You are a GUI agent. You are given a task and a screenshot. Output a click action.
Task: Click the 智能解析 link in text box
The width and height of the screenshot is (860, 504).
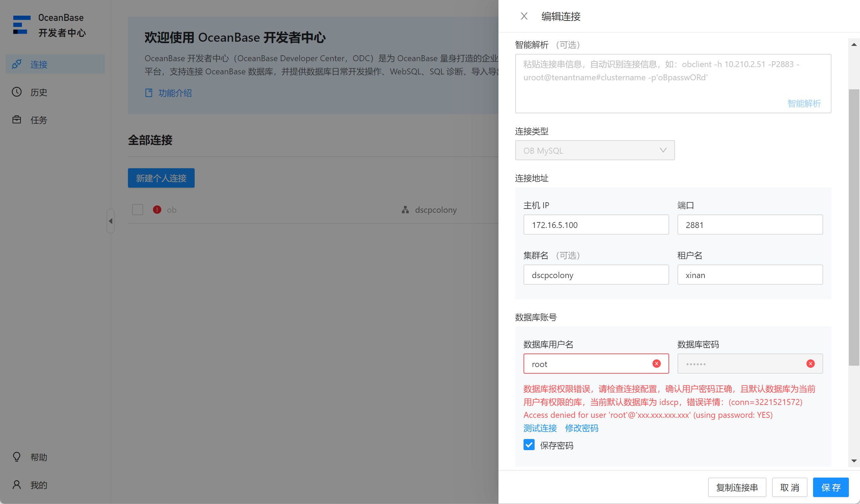point(804,103)
